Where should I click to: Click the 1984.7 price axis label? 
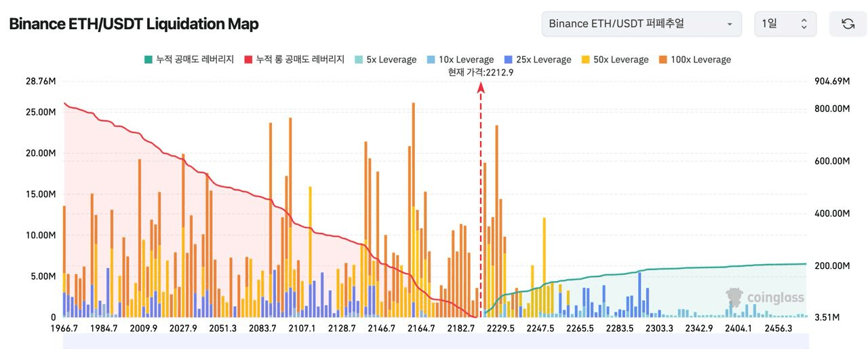[x=104, y=329]
